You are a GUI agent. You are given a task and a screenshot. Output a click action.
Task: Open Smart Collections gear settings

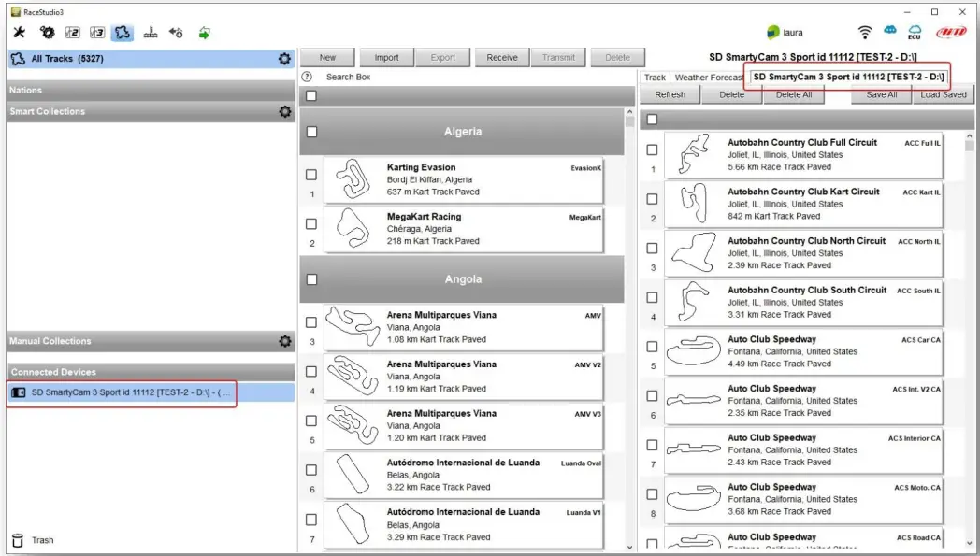point(285,112)
